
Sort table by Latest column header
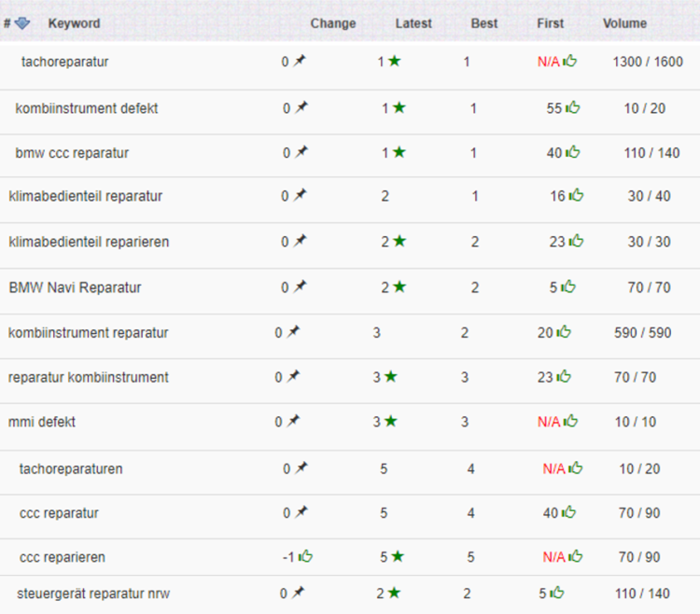coord(413,23)
